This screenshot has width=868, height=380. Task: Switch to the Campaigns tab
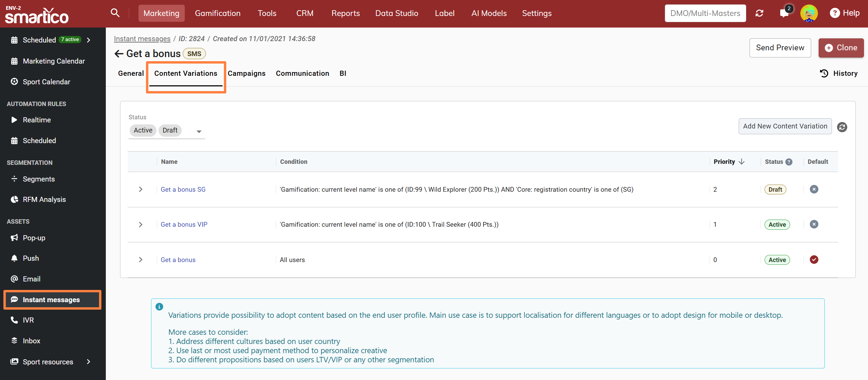click(x=246, y=73)
